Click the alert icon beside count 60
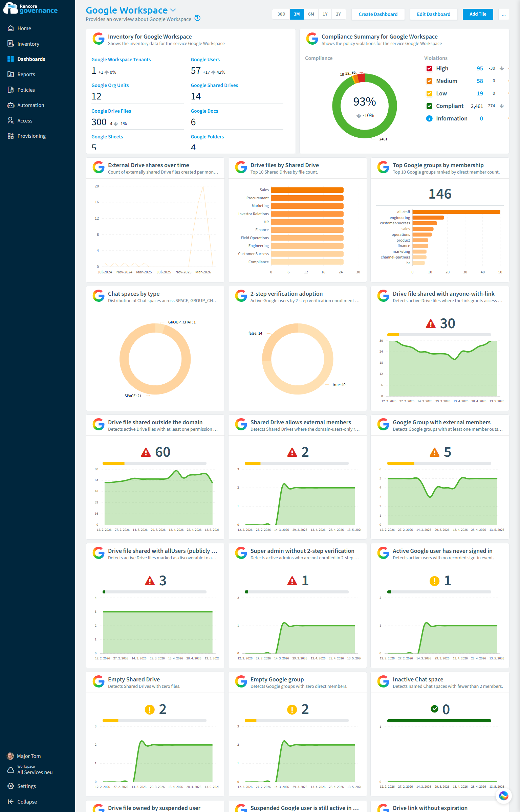The width and height of the screenshot is (520, 812). coord(146,452)
